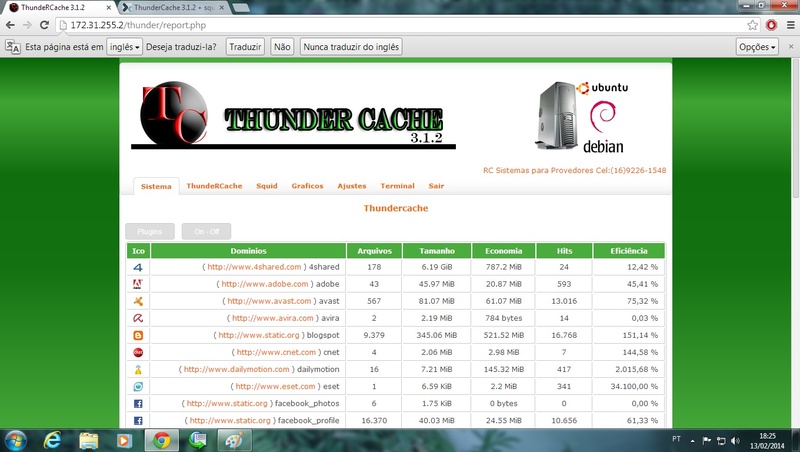Image resolution: width=800 pixels, height=452 pixels.
Task: Open the Chrome menu icon
Action: click(790, 25)
